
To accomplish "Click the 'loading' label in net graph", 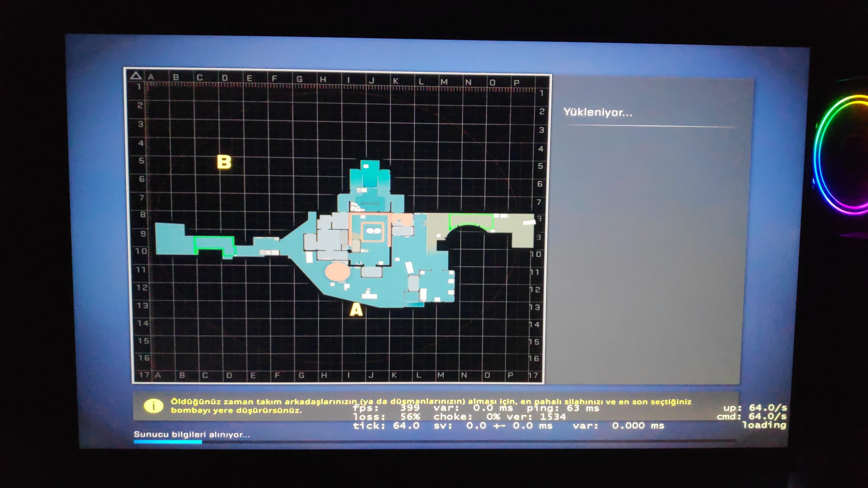I will tap(764, 425).
